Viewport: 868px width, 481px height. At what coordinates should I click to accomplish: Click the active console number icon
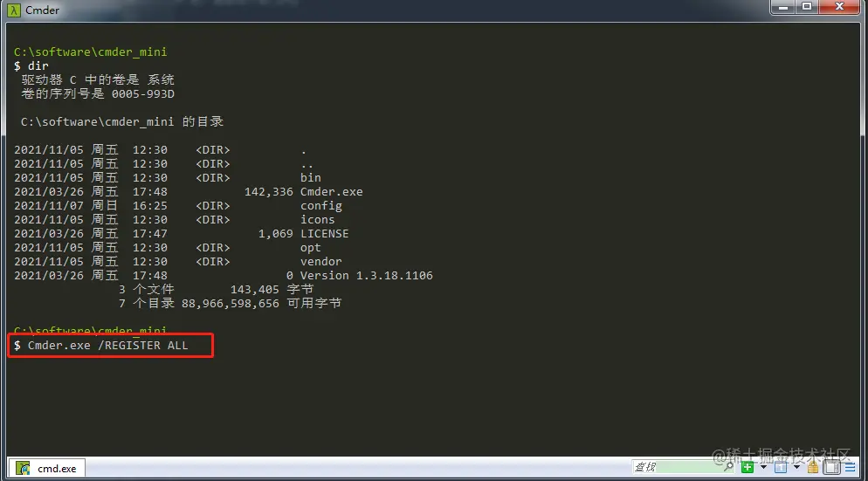[x=781, y=467]
